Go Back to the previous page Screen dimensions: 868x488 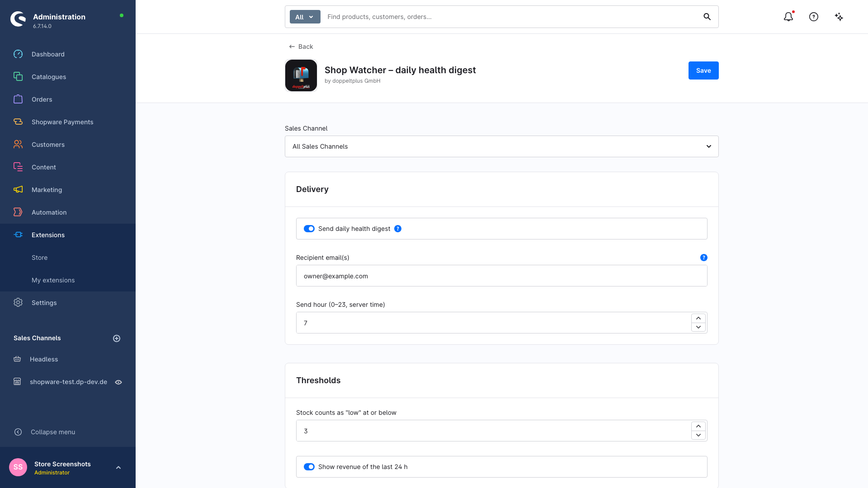[x=301, y=47]
